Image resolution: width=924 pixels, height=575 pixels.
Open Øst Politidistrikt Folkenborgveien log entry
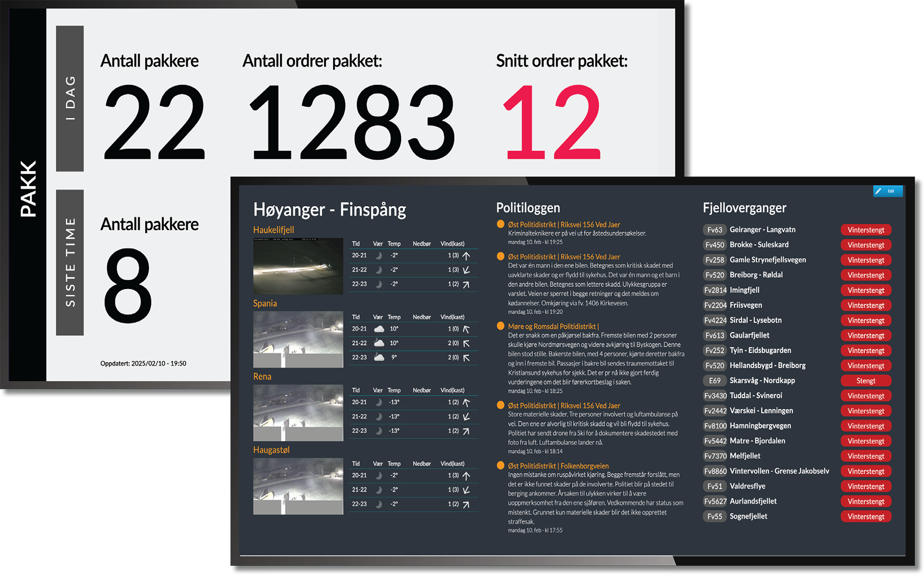[x=558, y=466]
